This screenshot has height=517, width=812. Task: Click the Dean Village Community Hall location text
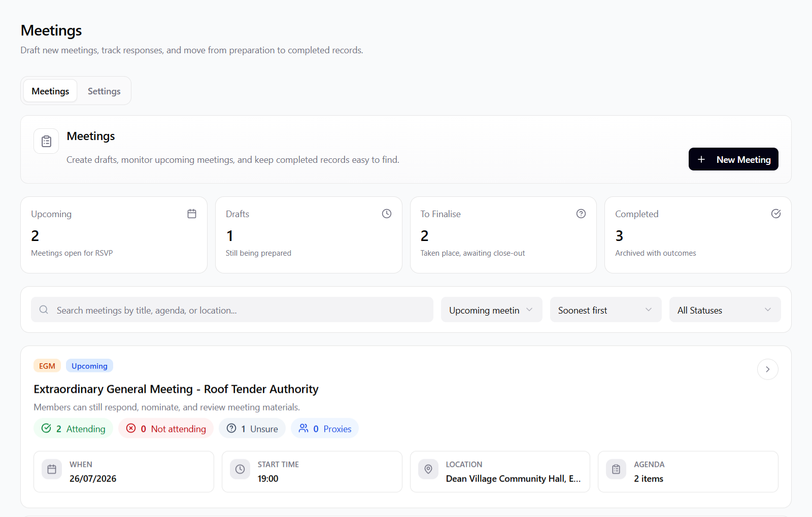pos(513,478)
